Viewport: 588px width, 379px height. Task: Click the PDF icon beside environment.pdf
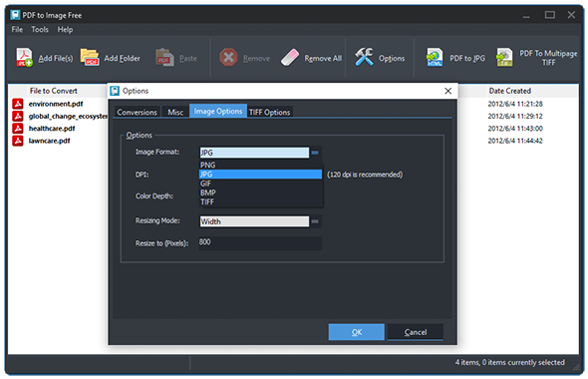(x=18, y=104)
